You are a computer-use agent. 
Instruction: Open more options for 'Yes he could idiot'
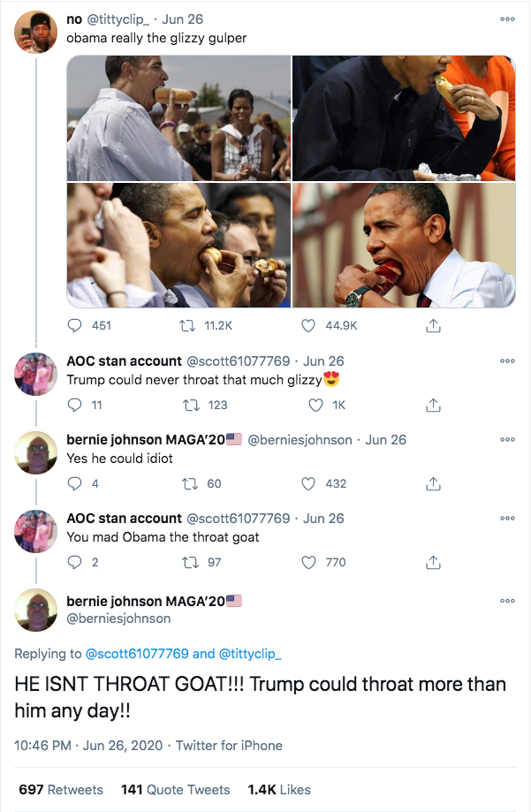point(508,440)
